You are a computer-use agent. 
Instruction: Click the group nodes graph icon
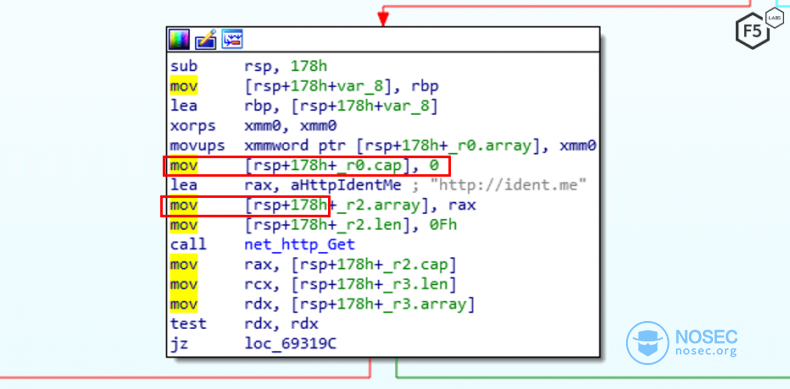[x=232, y=39]
